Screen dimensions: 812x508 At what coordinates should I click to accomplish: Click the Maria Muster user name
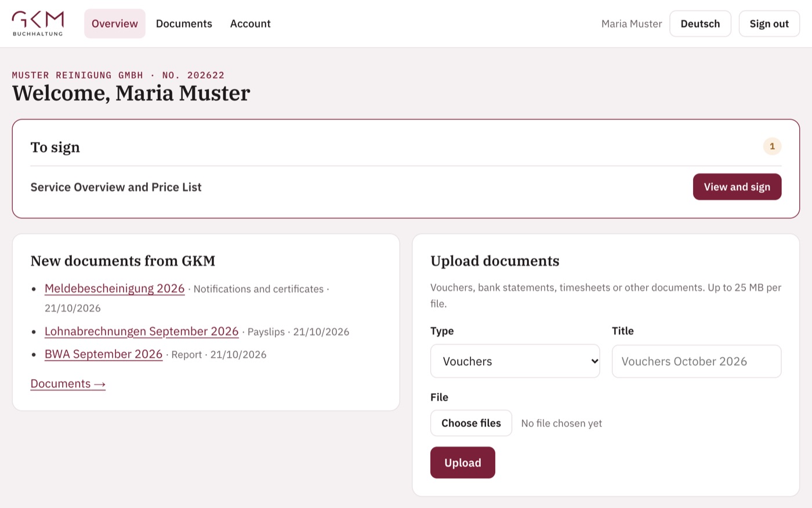coord(632,24)
